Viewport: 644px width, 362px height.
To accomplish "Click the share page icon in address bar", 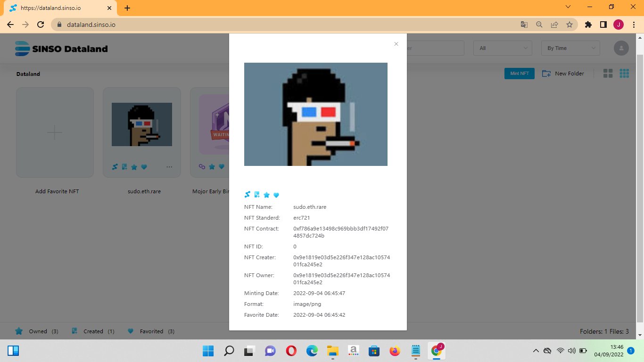I will (x=554, y=25).
